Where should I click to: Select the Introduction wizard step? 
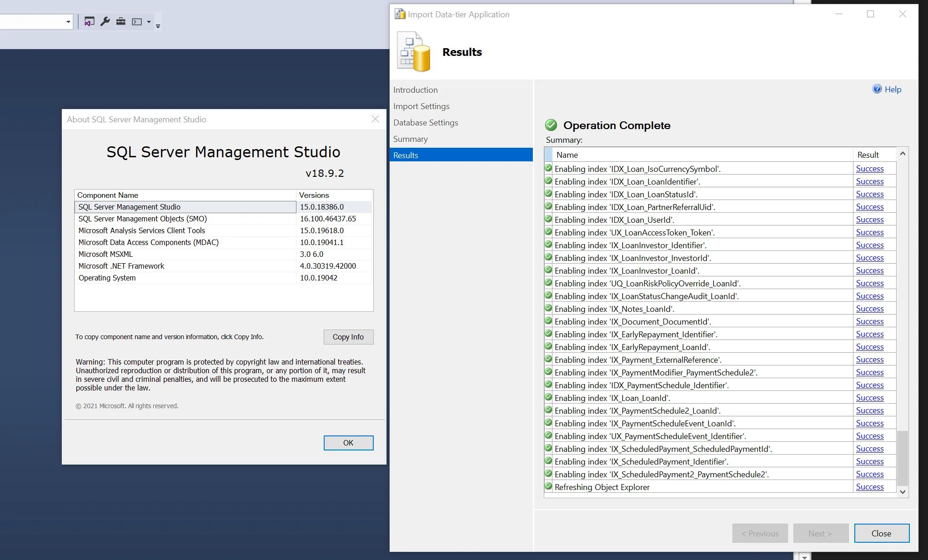[415, 90]
